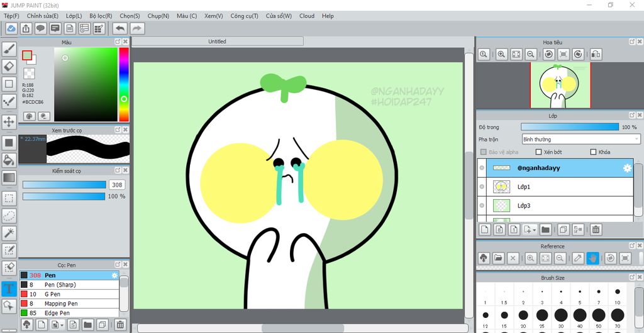Screen dimensions: 644x333
Task: Open the Lớp(L) menu
Action: (x=74, y=16)
